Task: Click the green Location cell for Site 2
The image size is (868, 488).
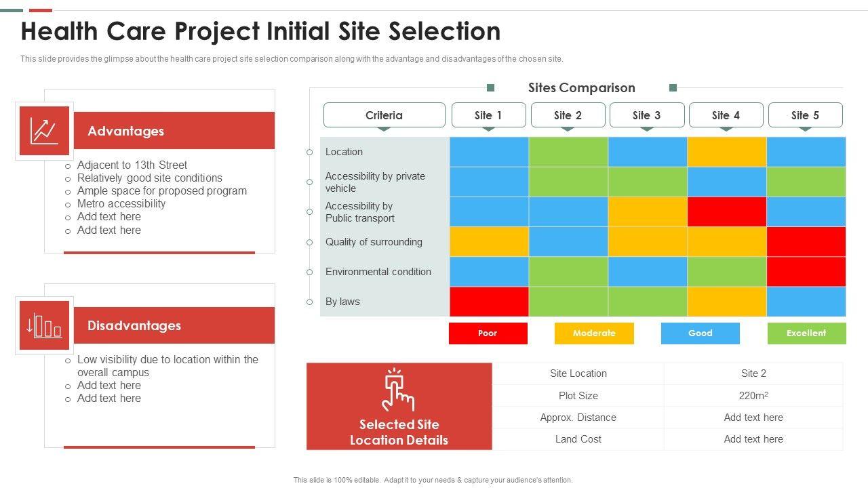Action: (568, 152)
